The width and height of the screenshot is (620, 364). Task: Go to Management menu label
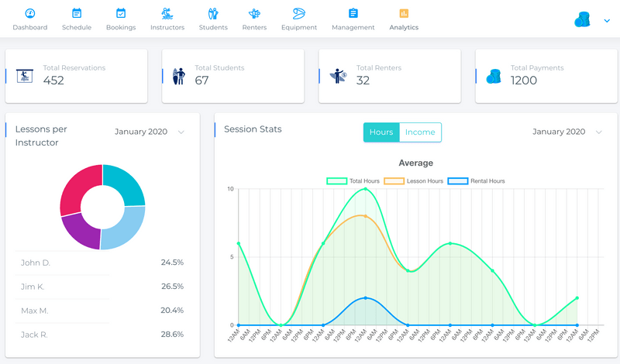[x=353, y=27]
